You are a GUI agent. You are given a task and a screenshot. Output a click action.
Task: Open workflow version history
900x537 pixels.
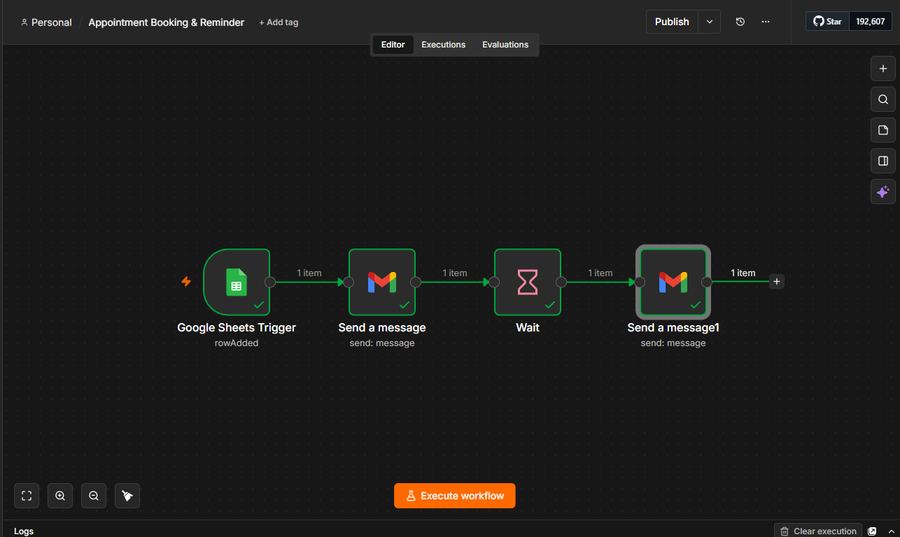[740, 22]
